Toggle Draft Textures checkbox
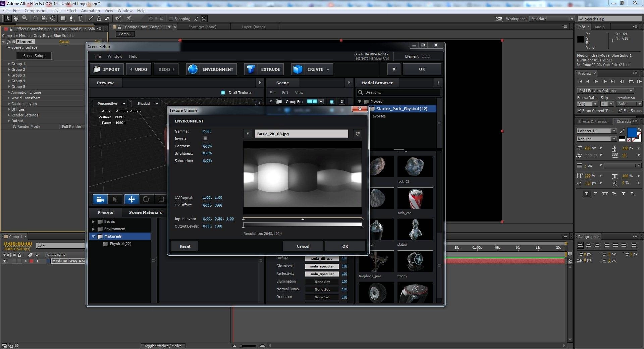The width and height of the screenshot is (644, 349). pyautogui.click(x=223, y=93)
